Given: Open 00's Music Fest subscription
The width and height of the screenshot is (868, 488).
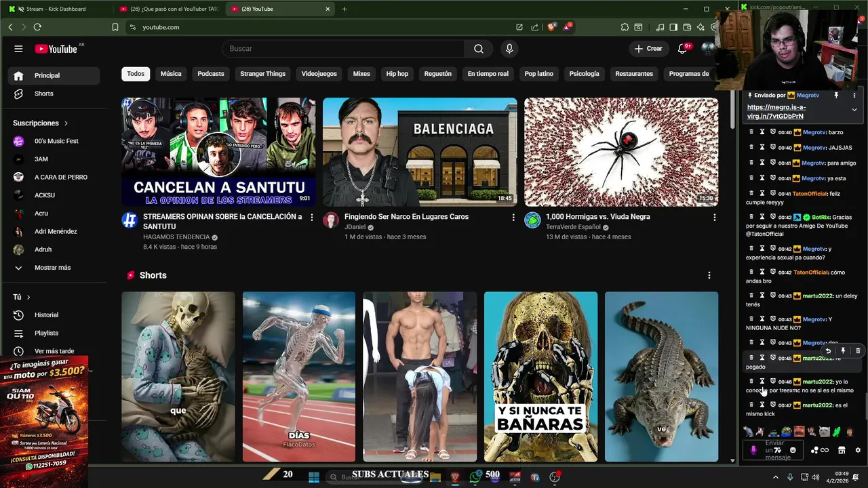Looking at the screenshot, I should (54, 141).
